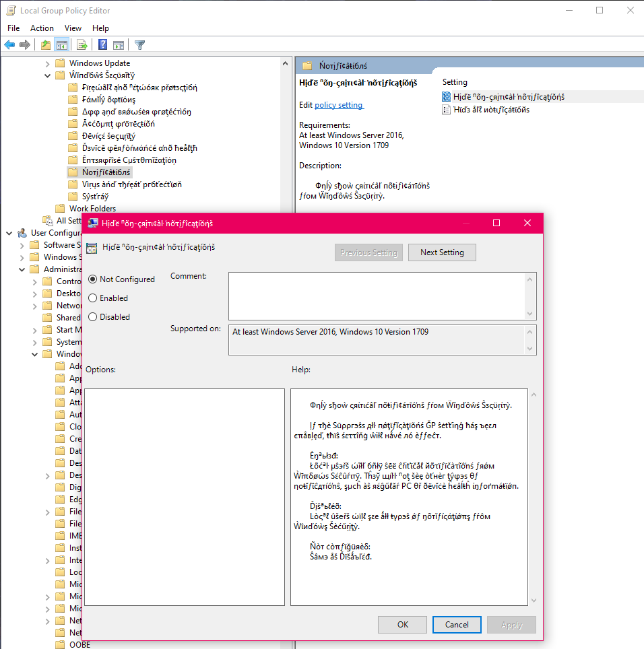
Task: Click the policy icon beside Hide non-critical notifications in list
Action: pos(446,97)
